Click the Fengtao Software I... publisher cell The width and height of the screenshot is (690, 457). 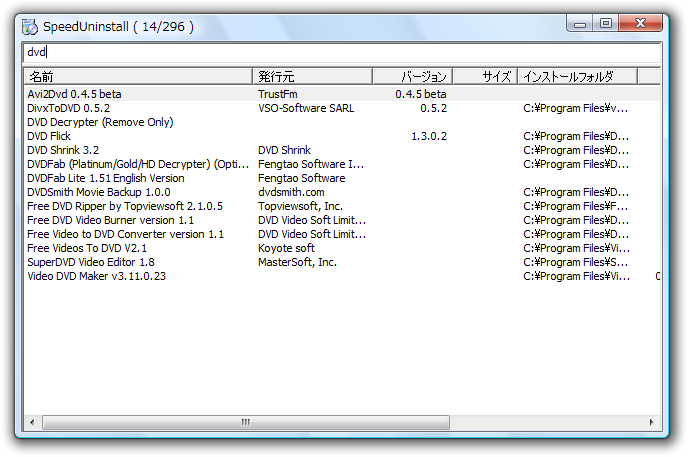pyautogui.click(x=311, y=165)
